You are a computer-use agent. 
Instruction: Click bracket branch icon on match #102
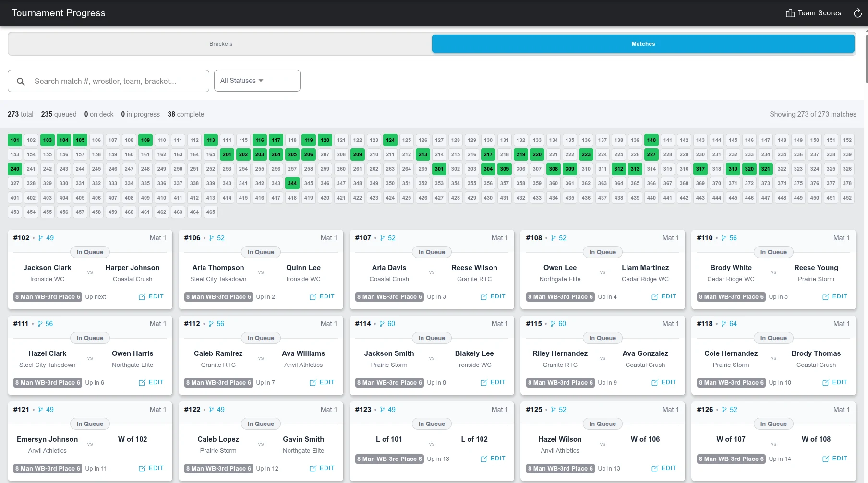click(x=41, y=238)
